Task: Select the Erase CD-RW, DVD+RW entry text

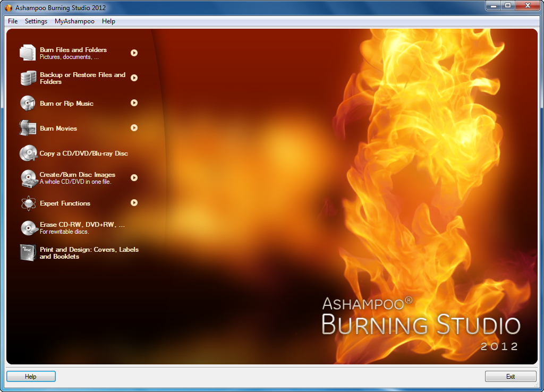Action: click(82, 225)
